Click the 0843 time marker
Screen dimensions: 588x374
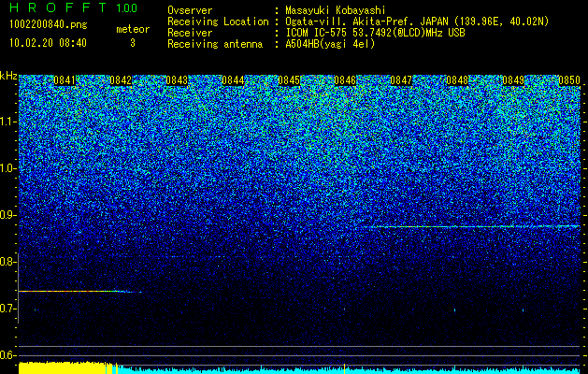tap(177, 80)
